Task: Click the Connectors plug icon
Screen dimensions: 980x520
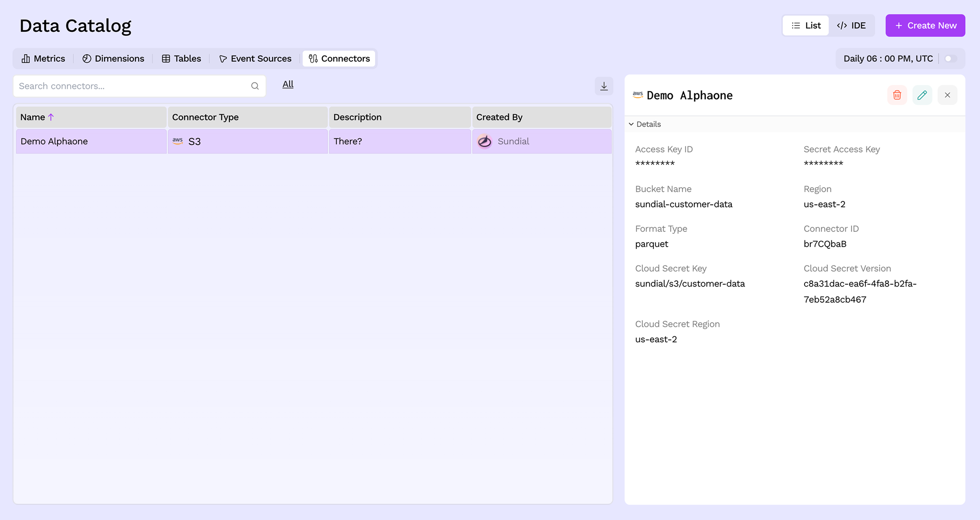Action: [x=313, y=58]
